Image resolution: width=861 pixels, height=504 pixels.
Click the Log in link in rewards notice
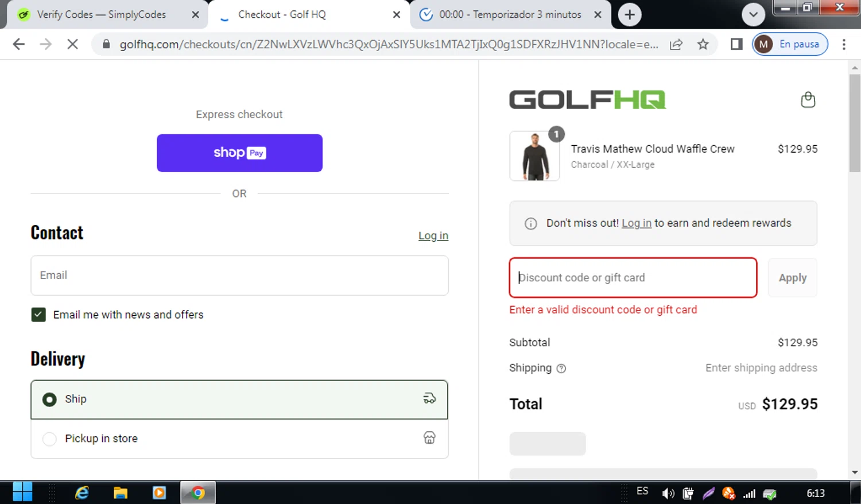[x=637, y=223]
